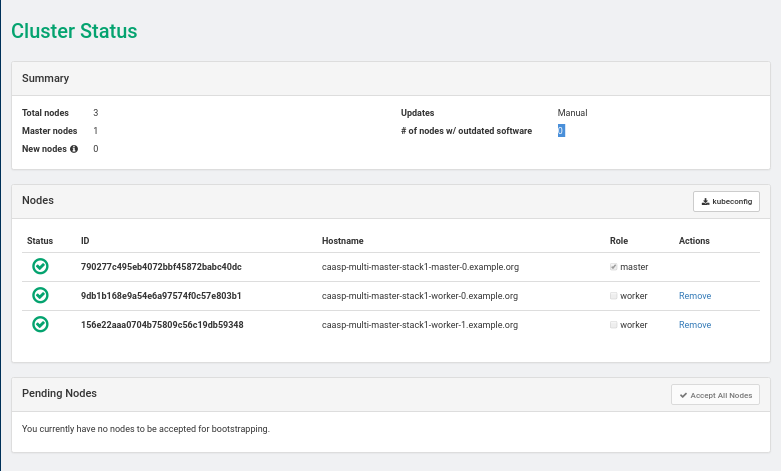Click the green status check for worker-0 node

point(40,296)
